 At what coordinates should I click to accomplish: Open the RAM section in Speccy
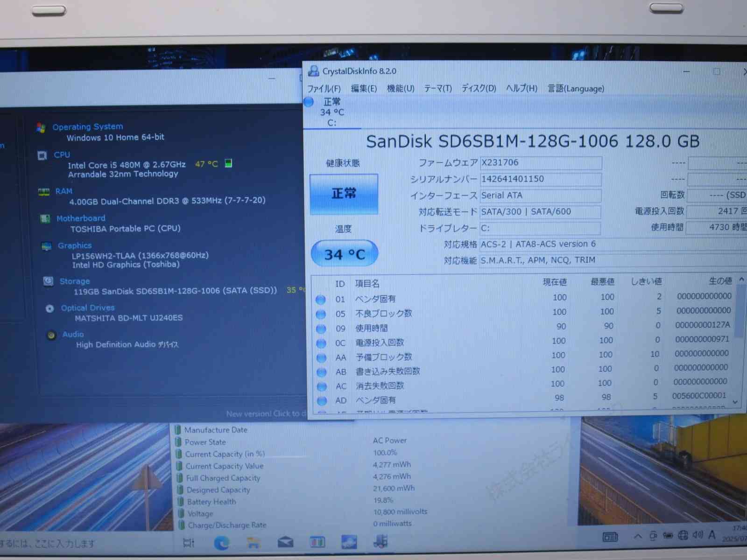pos(64,191)
